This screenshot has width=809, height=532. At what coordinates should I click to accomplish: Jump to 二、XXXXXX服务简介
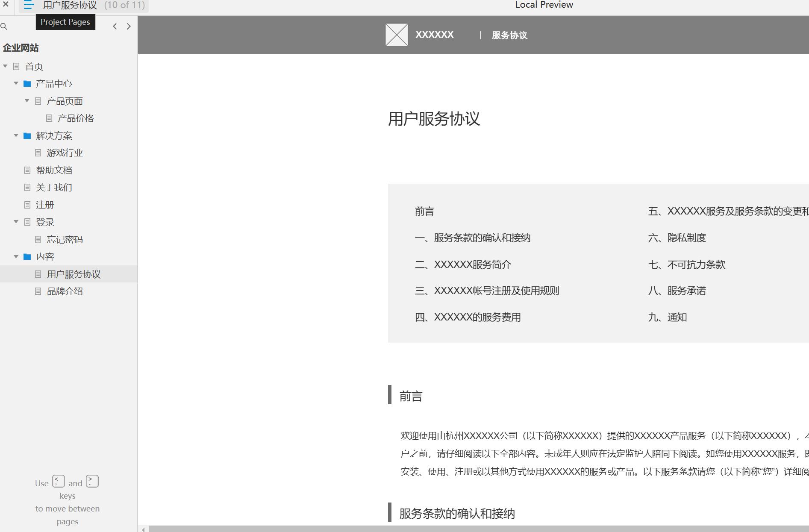(463, 265)
